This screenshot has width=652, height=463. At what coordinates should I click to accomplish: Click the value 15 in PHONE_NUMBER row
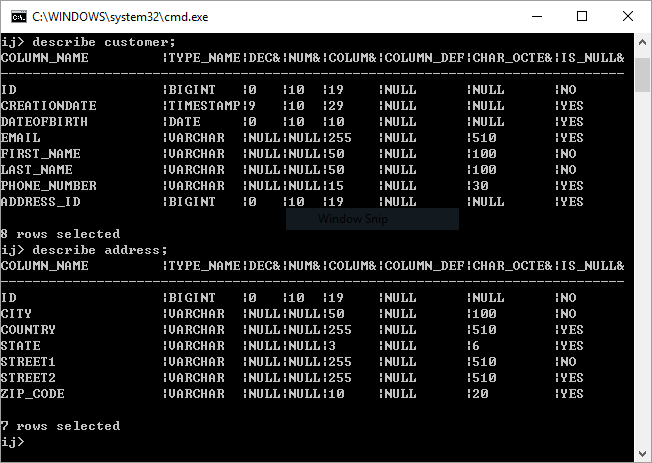336,186
